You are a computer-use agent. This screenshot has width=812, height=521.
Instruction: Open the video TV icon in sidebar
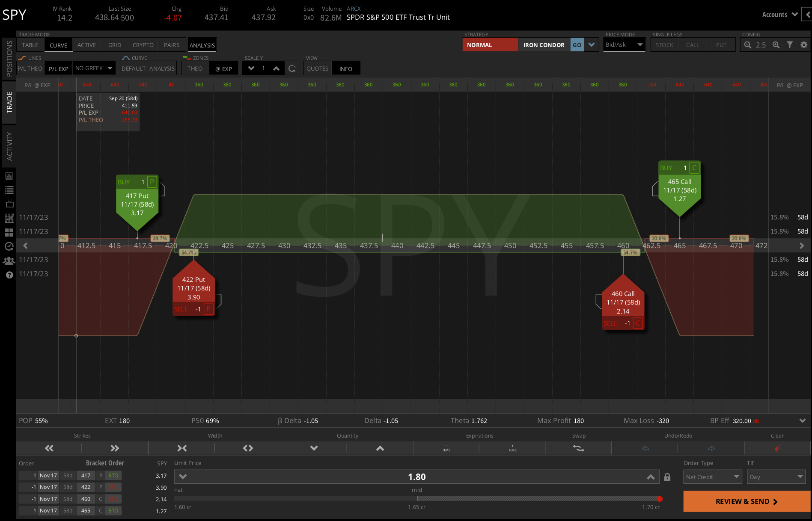point(9,204)
